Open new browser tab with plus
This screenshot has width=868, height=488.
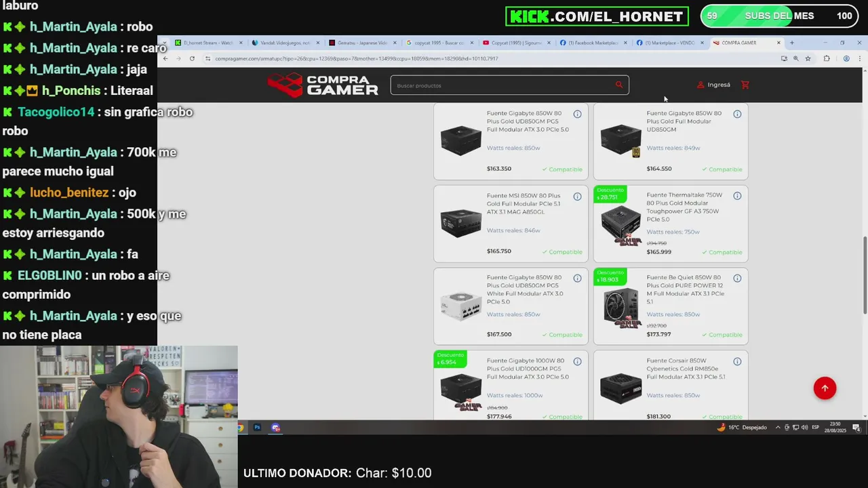[x=791, y=43]
